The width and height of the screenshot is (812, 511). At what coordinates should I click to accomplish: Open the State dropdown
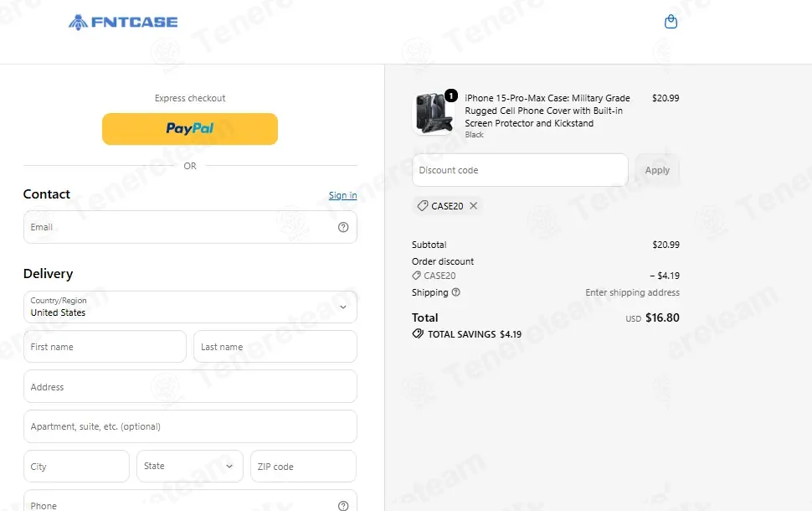[x=189, y=466]
